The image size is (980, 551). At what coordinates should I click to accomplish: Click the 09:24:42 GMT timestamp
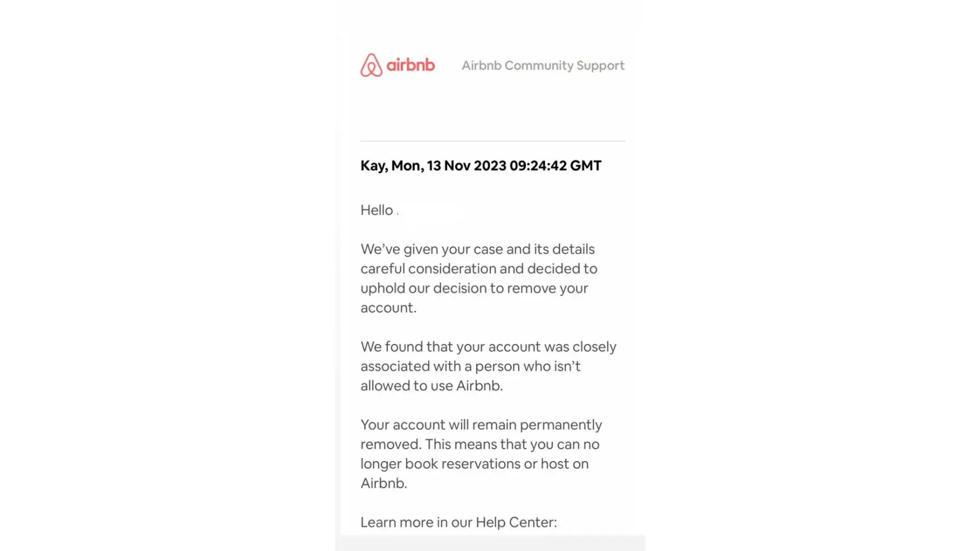(555, 166)
